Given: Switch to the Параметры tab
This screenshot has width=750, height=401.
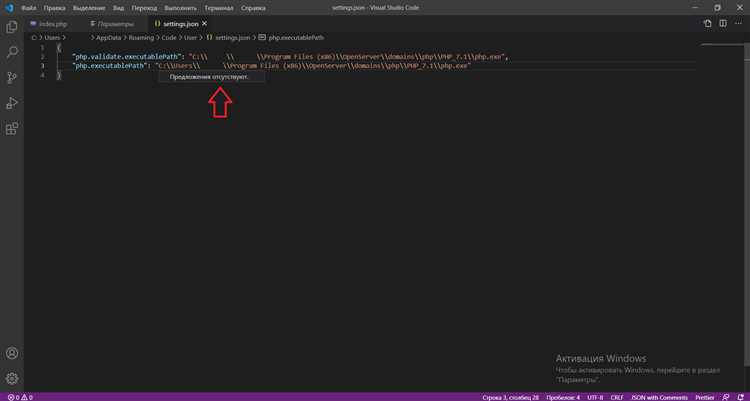Looking at the screenshot, I should pos(113,23).
